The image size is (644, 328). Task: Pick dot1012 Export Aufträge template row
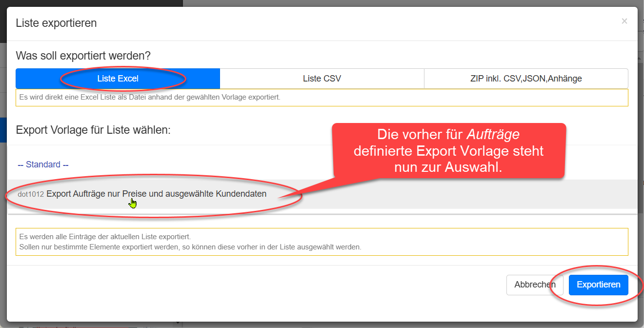322,194
